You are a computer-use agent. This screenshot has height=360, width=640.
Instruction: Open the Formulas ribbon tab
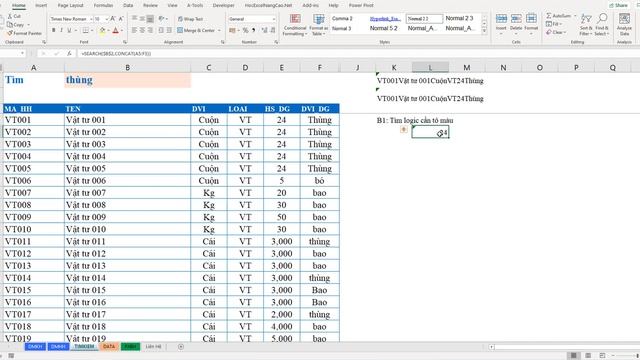pos(103,5)
